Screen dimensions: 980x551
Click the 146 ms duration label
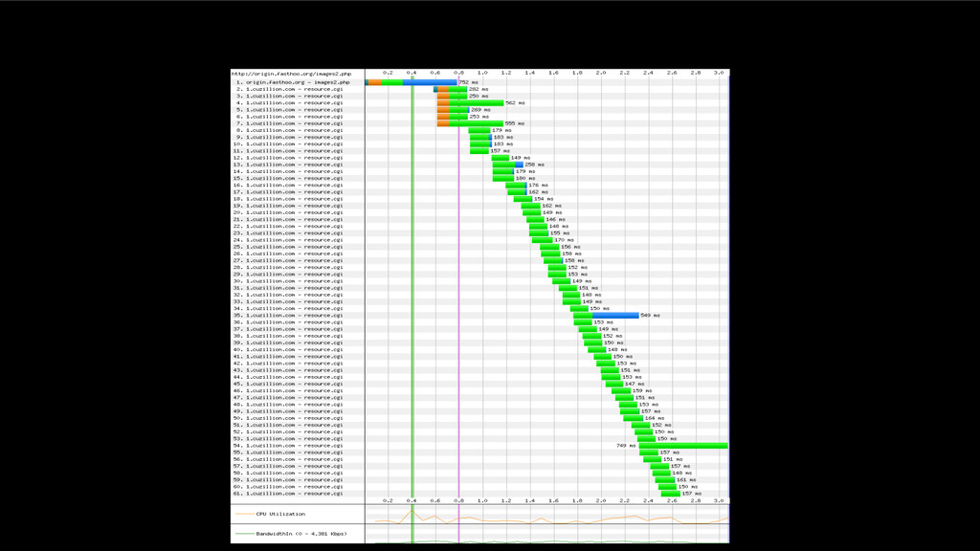pos(555,219)
